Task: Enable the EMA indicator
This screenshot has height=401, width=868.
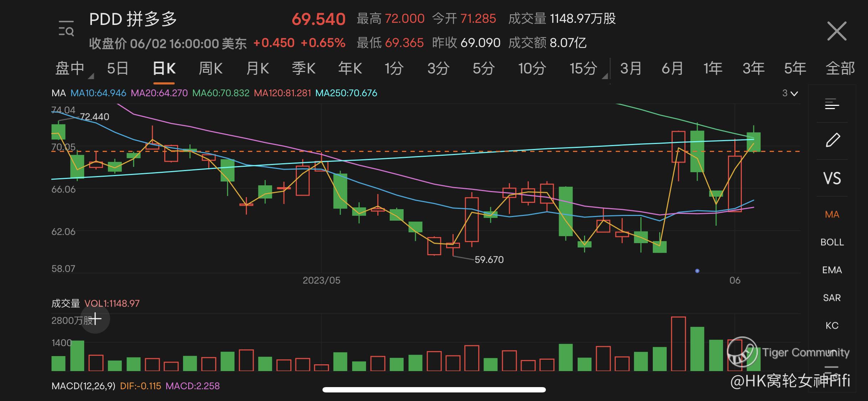Action: point(832,270)
